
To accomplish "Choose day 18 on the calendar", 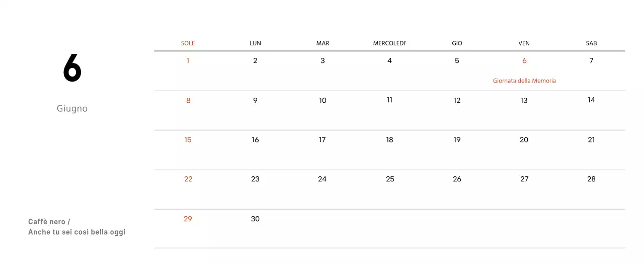I will coord(389,140).
